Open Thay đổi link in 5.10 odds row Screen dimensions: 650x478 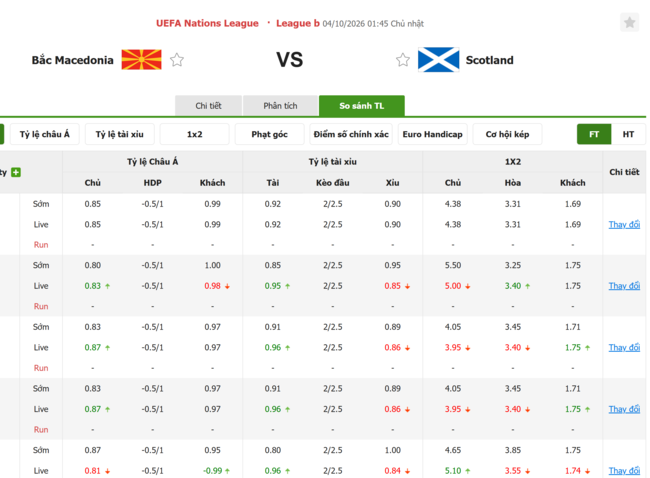coord(624,471)
